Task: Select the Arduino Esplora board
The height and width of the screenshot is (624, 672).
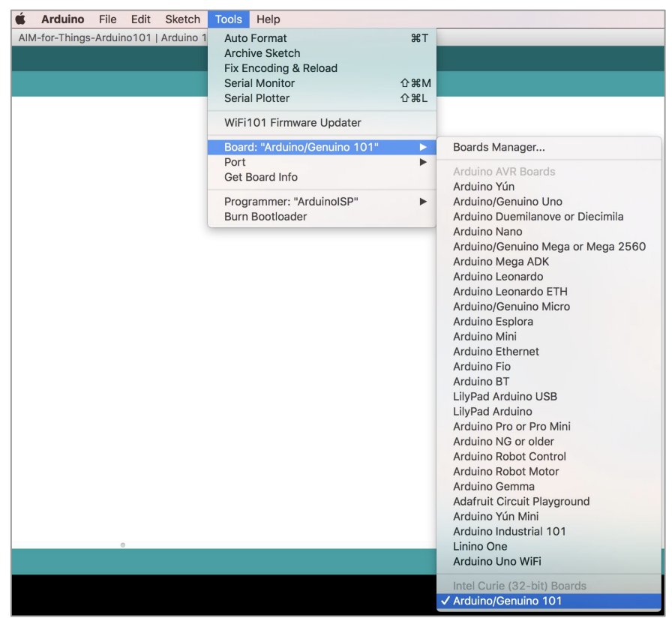Action: pos(549,322)
